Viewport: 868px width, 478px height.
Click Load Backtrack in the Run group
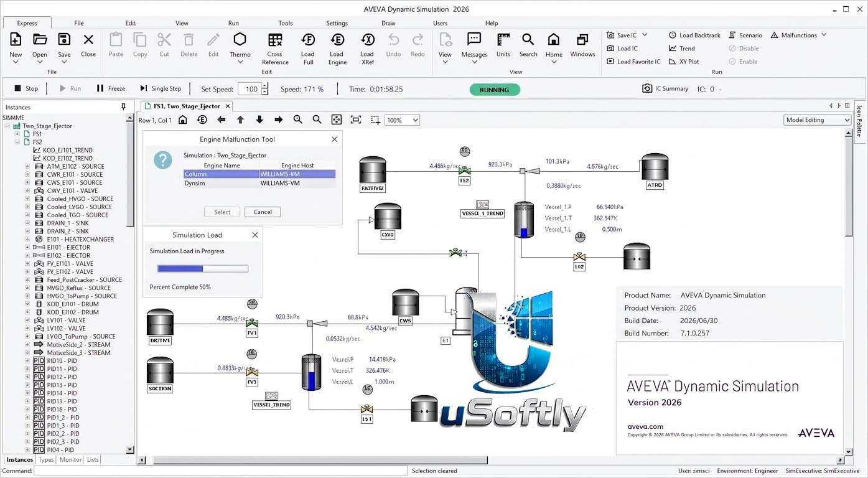[x=694, y=35]
